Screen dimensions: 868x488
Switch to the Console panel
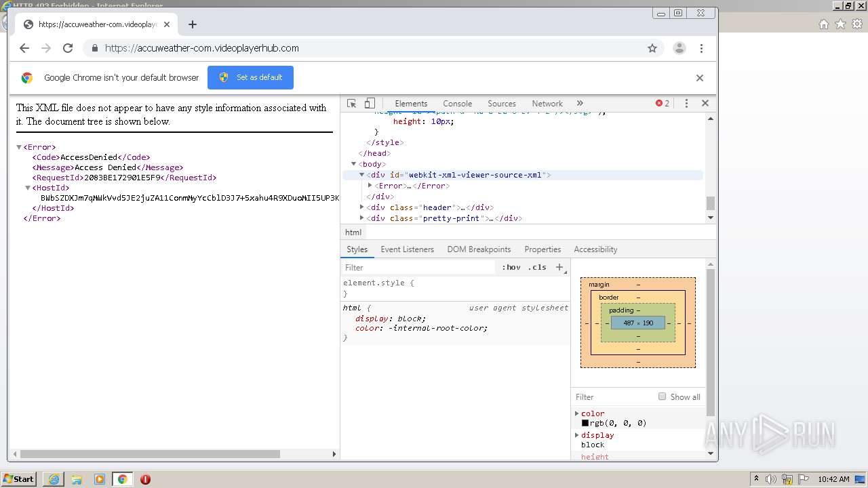pos(458,104)
